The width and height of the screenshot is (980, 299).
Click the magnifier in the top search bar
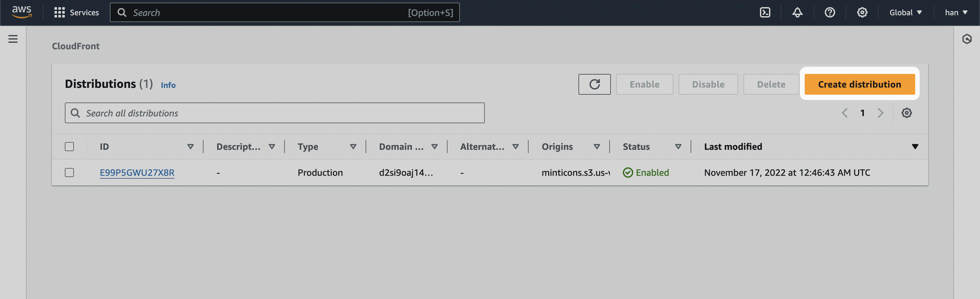tap(122, 12)
